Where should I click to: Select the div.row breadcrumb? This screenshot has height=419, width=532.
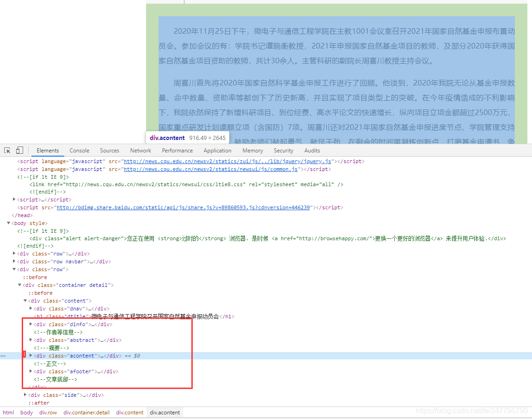click(48, 413)
